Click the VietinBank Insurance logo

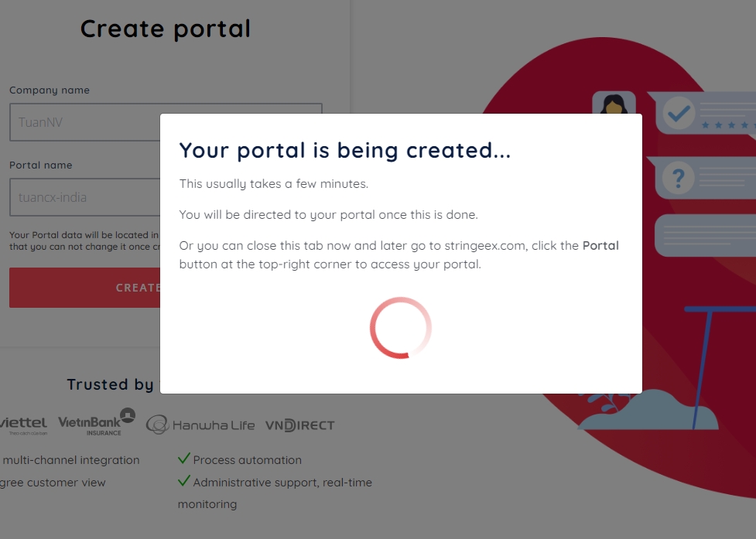point(96,422)
